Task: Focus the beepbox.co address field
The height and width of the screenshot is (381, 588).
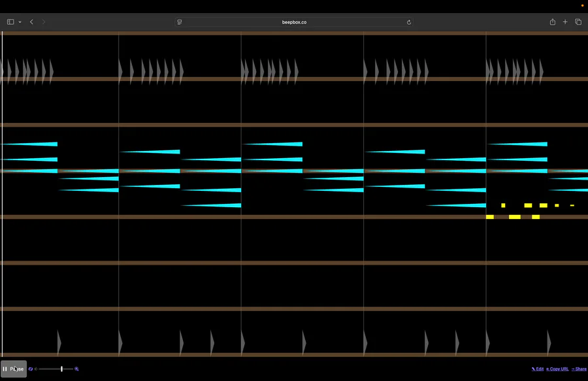Action: click(295, 22)
